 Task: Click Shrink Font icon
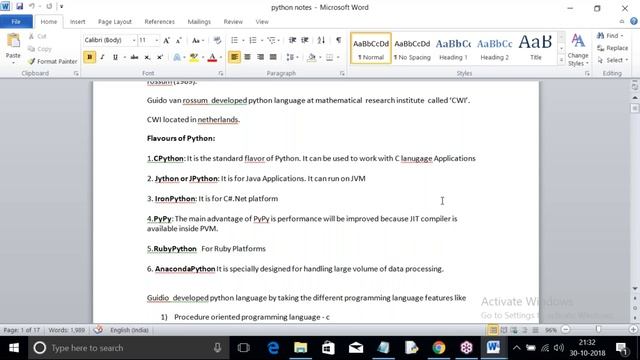[x=178, y=40]
